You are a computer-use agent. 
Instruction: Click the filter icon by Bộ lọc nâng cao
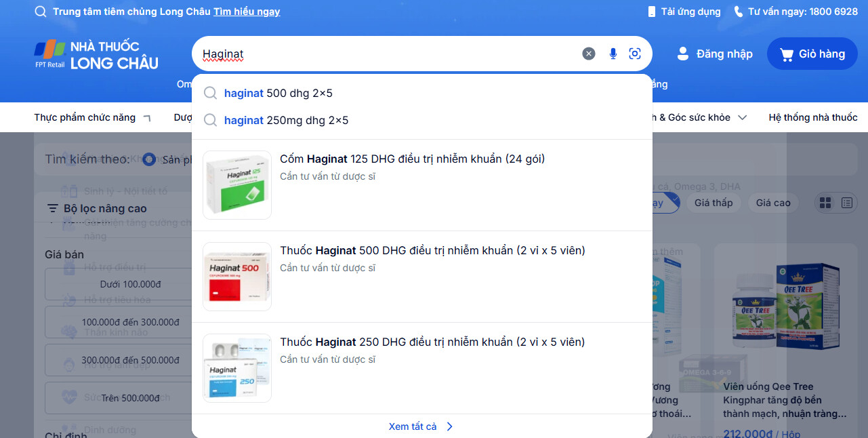52,208
